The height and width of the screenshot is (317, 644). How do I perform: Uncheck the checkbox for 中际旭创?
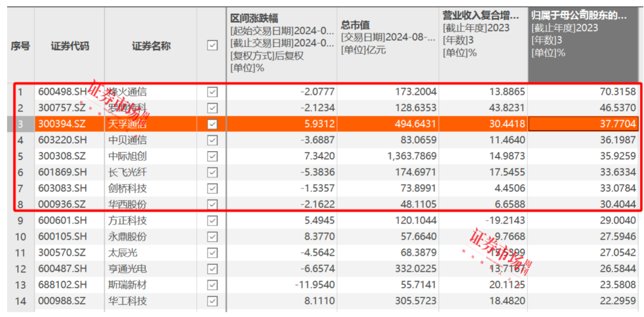tap(212, 156)
